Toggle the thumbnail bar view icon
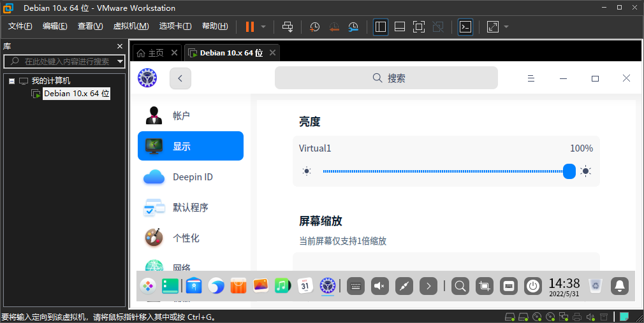The image size is (644, 323). [400, 27]
